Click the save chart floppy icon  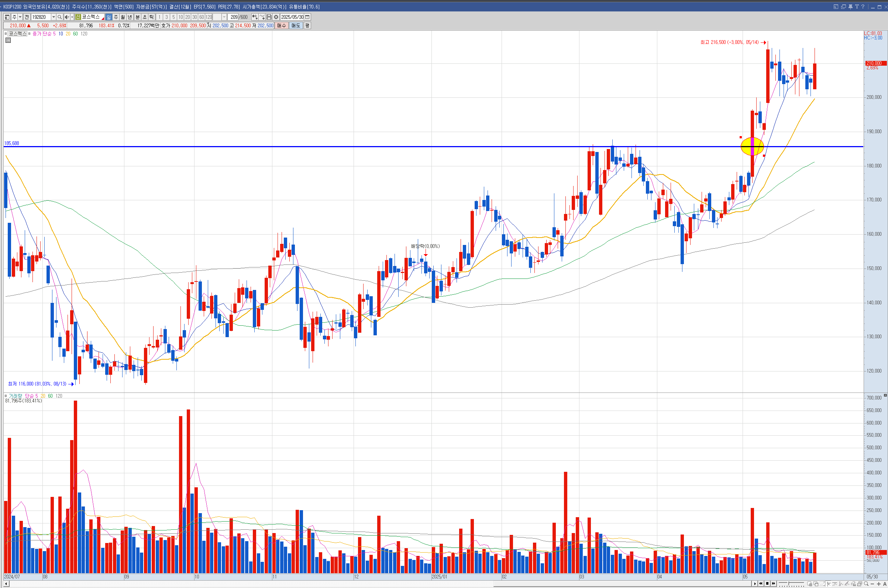(x=269, y=17)
